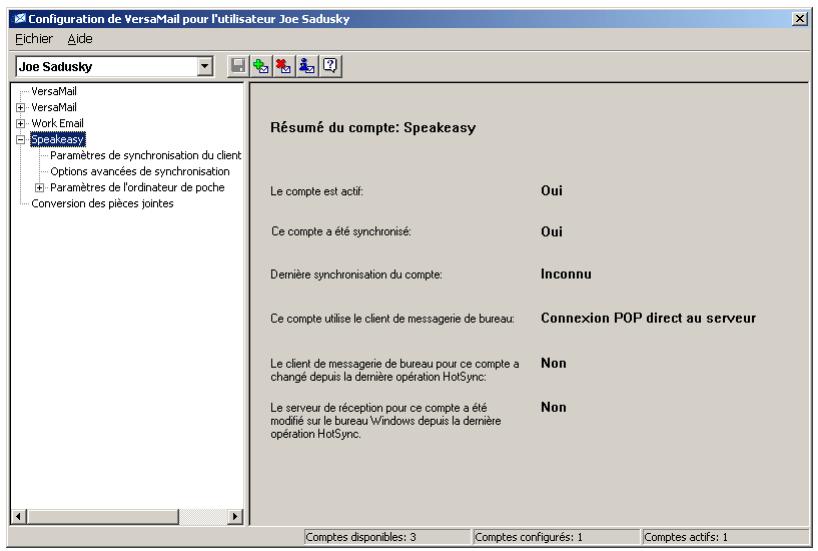The height and width of the screenshot is (551, 818).
Task: Open the Joe Sadusky user dropdown arrow
Action: pyautogui.click(x=204, y=66)
